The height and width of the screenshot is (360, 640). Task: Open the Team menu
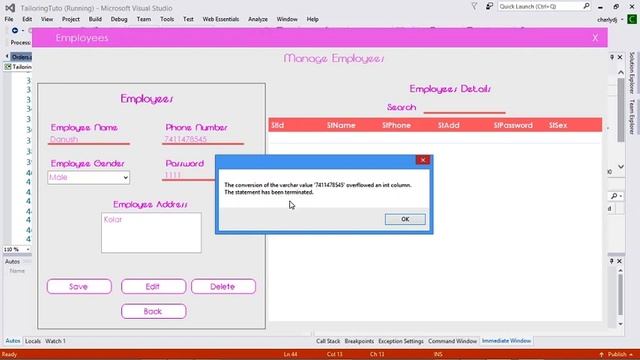coord(144,19)
